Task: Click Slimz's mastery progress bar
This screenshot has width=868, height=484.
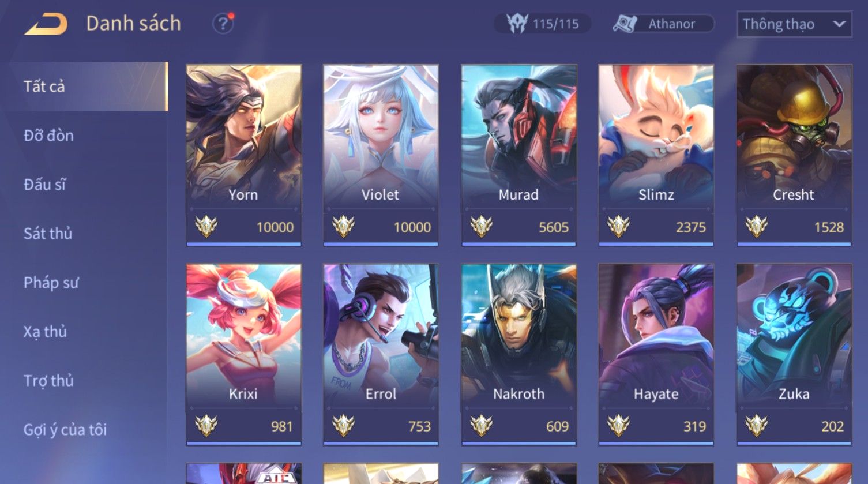Action: click(656, 244)
